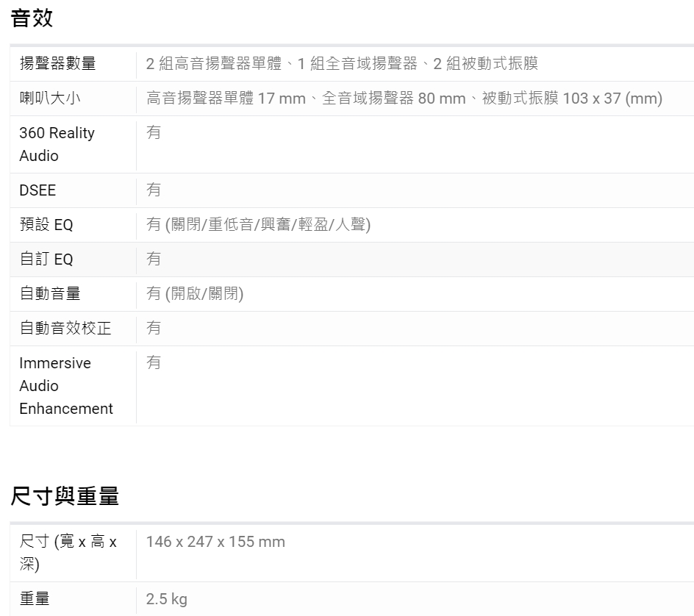
Task: Click the 音效 section heading
Action: [x=32, y=18]
